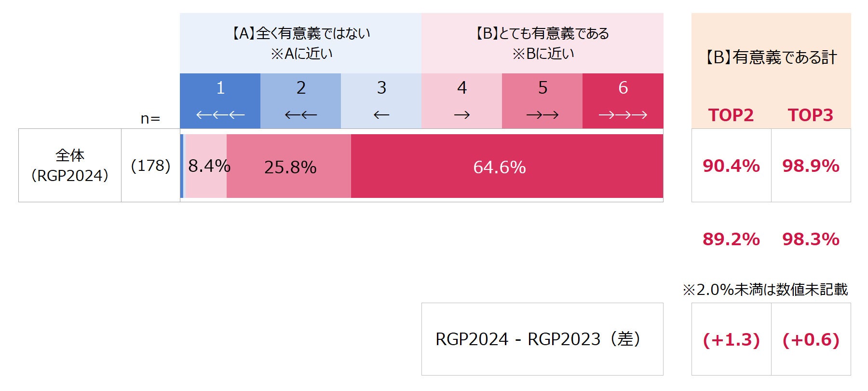The width and height of the screenshot is (868, 391).
Task: Click the 全体 (RGP2024) row label
Action: pyautogui.click(x=70, y=165)
